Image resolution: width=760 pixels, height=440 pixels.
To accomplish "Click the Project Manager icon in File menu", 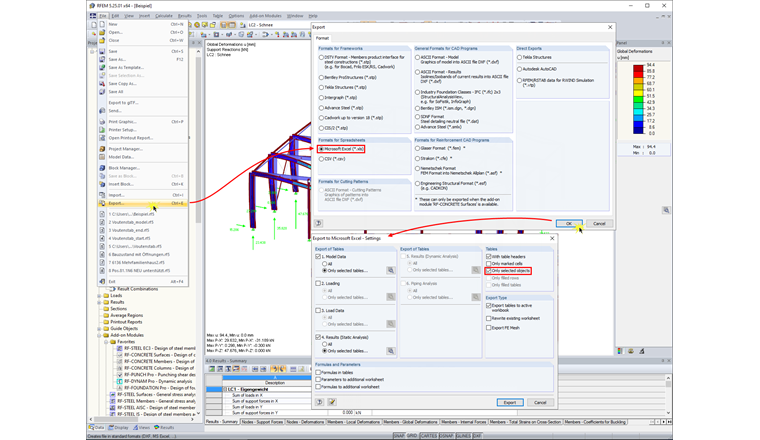I will (102, 149).
